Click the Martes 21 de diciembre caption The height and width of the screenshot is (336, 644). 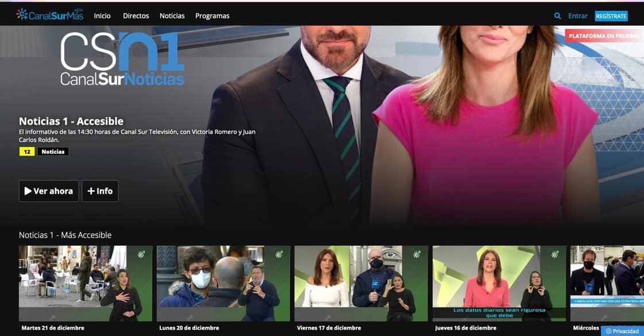(53, 328)
